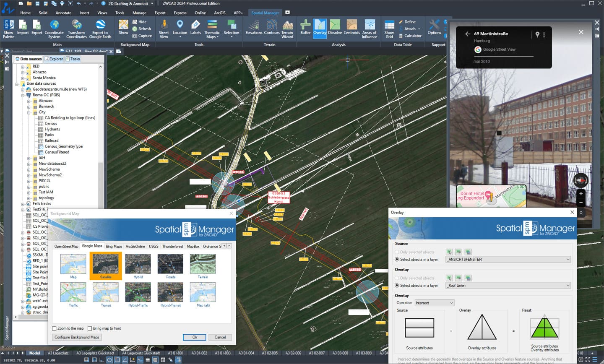Open the Selection tools dropdown
Viewport: 604px width, 364px height.
(x=231, y=29)
